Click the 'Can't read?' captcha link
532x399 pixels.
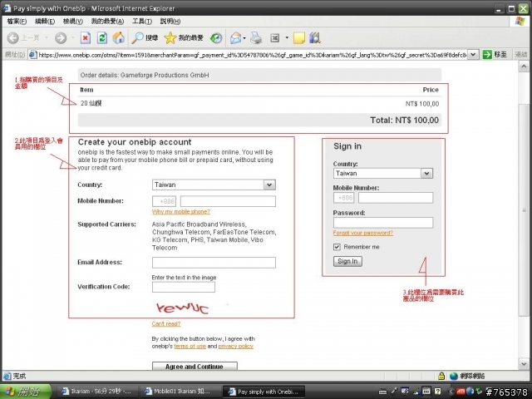tap(166, 323)
